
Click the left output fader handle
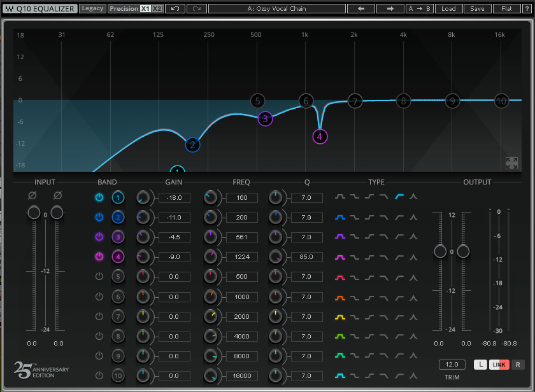point(440,251)
